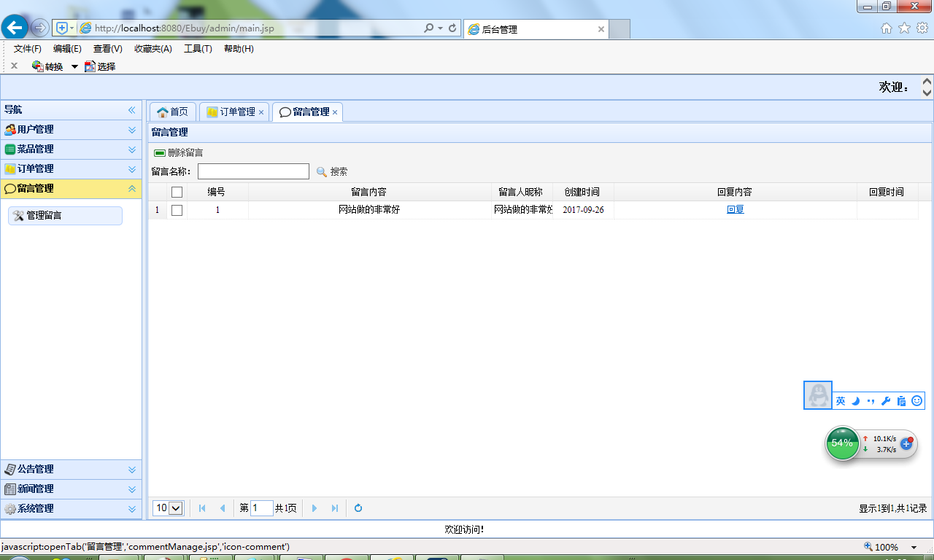Go forward with the browser forward arrow
The width and height of the screenshot is (934, 560).
[x=40, y=28]
